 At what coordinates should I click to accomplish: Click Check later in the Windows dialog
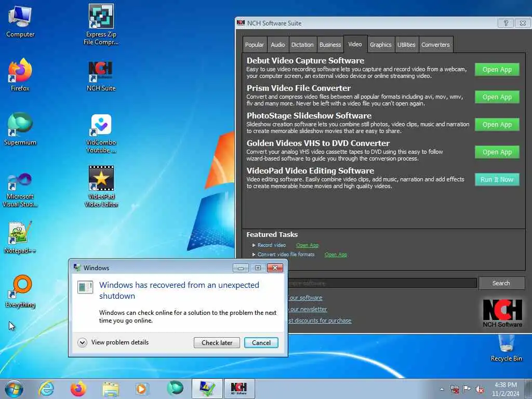point(217,343)
